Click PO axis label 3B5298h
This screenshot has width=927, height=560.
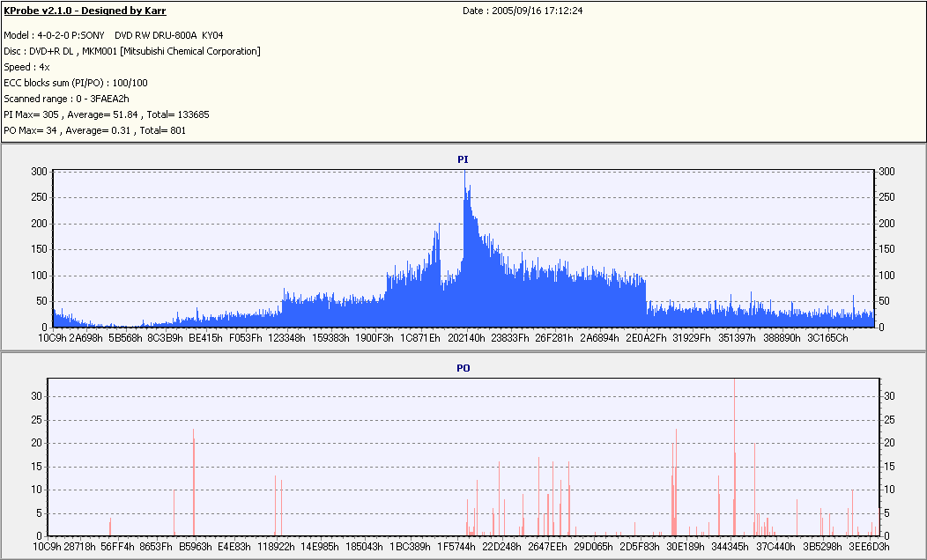click(x=822, y=547)
